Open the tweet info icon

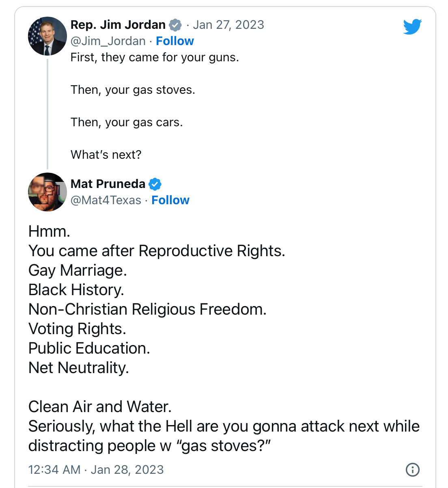coord(413,469)
